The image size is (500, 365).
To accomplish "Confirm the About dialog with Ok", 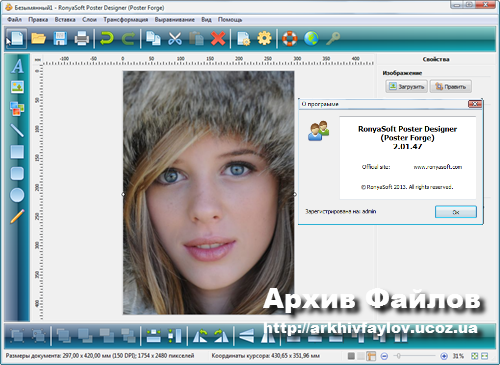I will [456, 212].
